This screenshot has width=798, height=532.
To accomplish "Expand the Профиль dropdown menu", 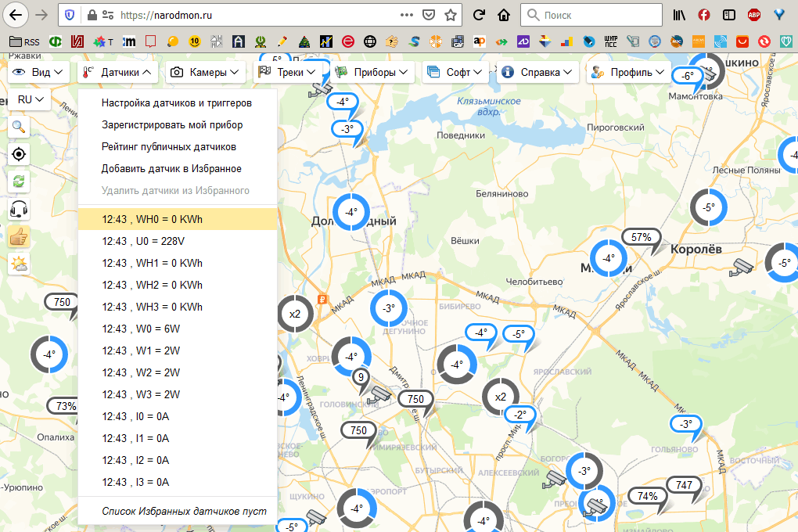I will [x=628, y=72].
